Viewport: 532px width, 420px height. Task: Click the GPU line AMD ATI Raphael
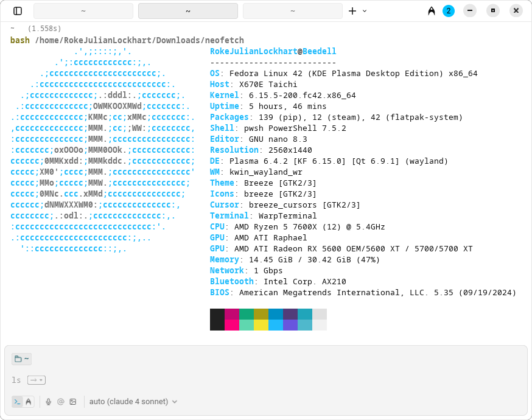point(258,238)
